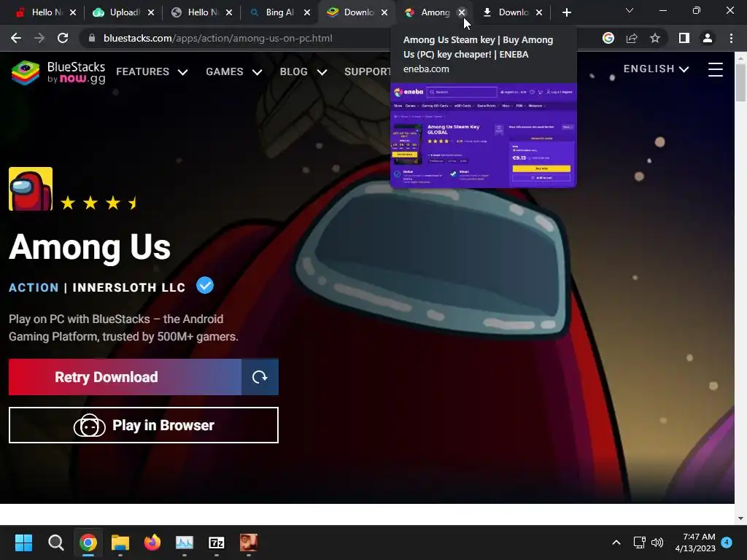747x560 pixels.
Task: Open the Windows Start menu
Action: [23, 542]
